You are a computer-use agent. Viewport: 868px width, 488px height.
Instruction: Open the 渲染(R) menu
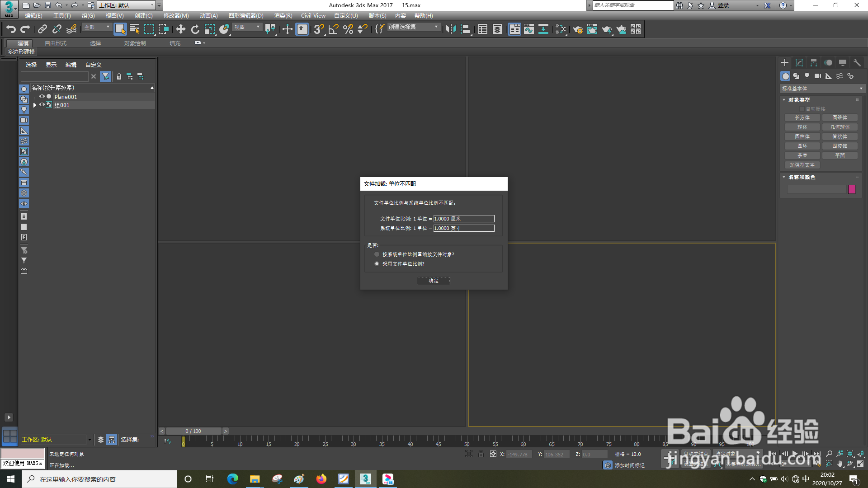283,16
